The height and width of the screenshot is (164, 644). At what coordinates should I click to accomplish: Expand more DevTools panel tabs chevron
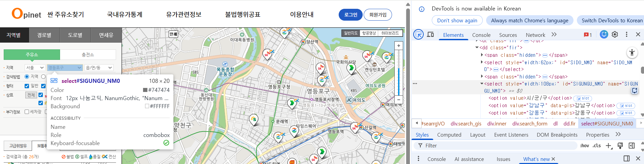[554, 34]
